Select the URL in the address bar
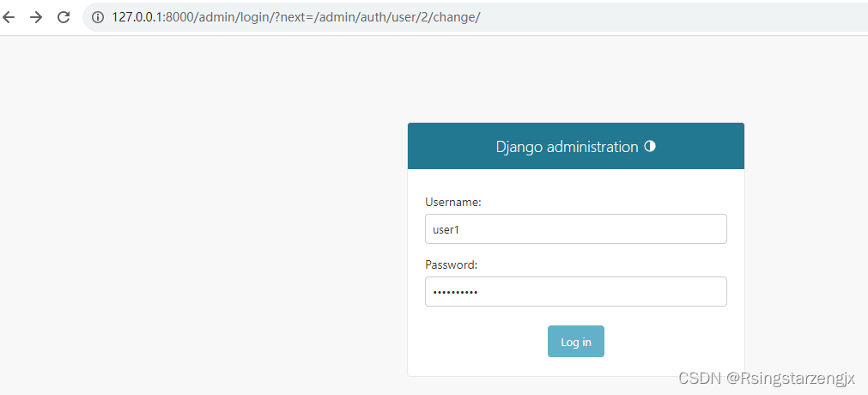This screenshot has width=868, height=395. pyautogui.click(x=295, y=17)
